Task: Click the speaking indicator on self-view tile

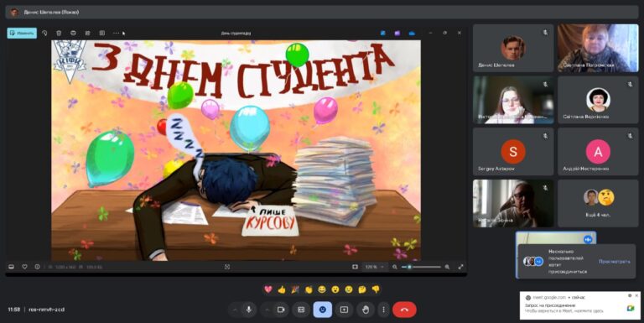Action: tap(588, 239)
